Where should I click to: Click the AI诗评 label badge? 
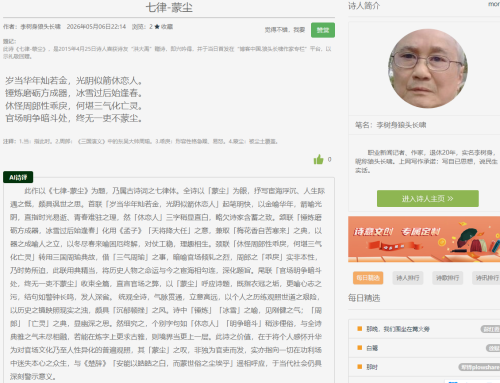click(18, 177)
